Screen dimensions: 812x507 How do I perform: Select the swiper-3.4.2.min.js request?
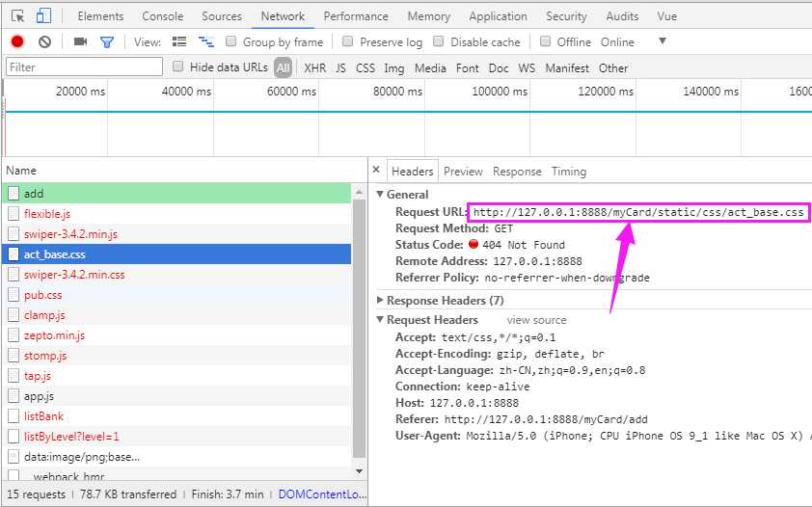point(176,234)
